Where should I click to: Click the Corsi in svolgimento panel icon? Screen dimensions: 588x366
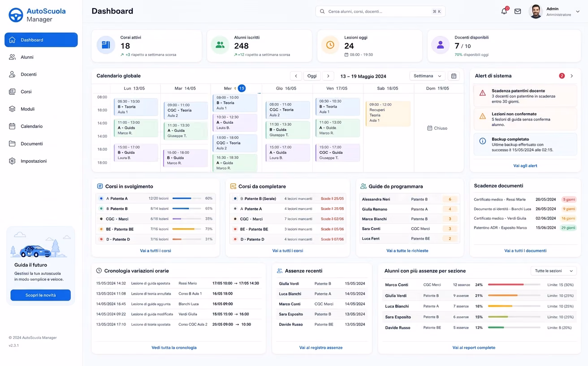(x=100, y=186)
